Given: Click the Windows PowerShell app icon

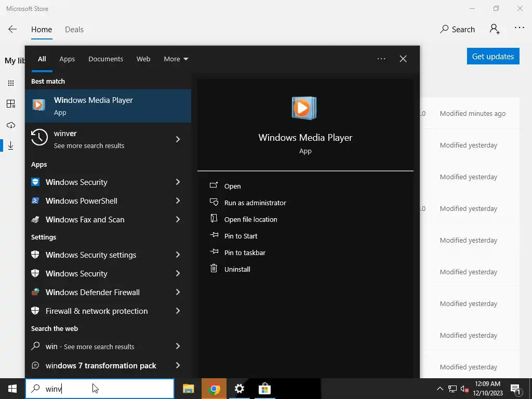Looking at the screenshot, I should click(x=35, y=201).
